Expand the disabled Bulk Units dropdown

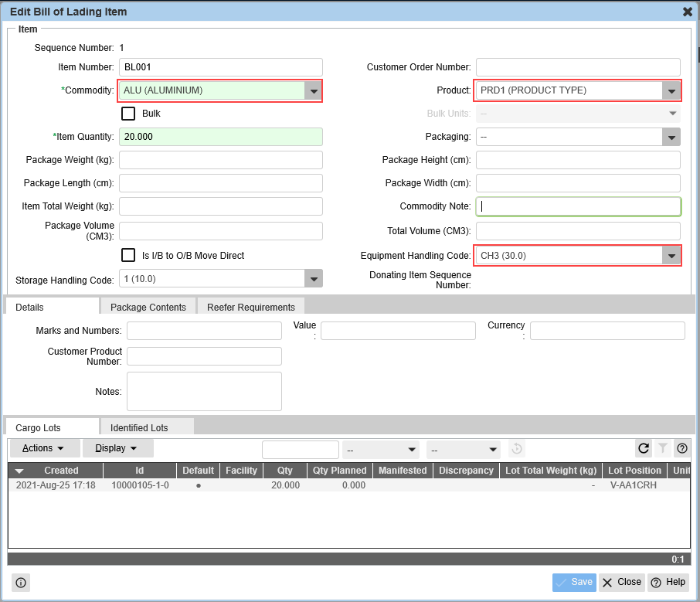pyautogui.click(x=672, y=114)
